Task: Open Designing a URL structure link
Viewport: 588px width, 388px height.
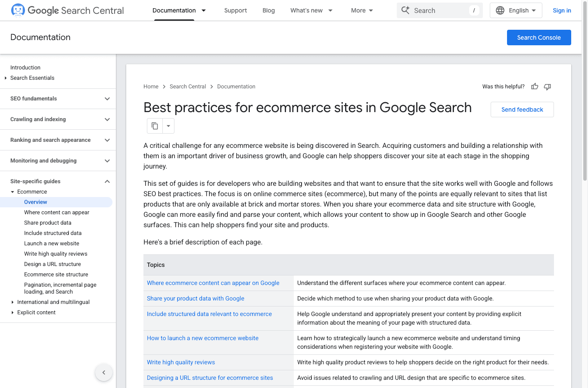Action: point(210,378)
